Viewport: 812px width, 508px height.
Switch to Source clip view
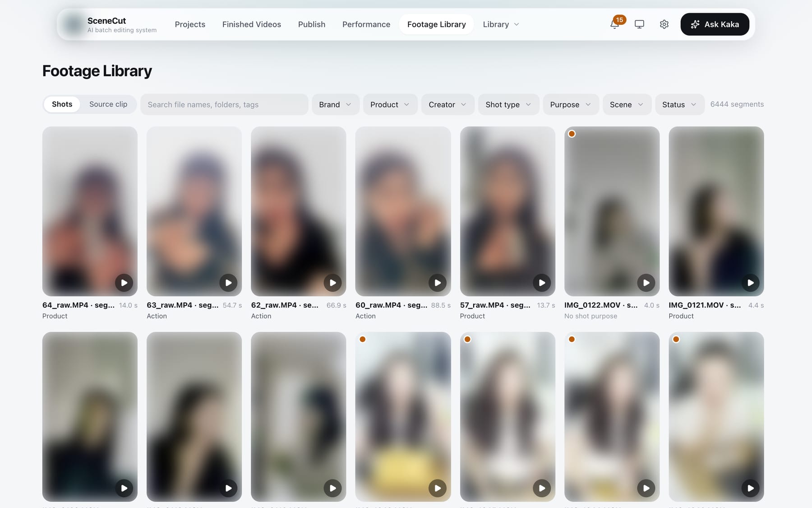click(108, 104)
